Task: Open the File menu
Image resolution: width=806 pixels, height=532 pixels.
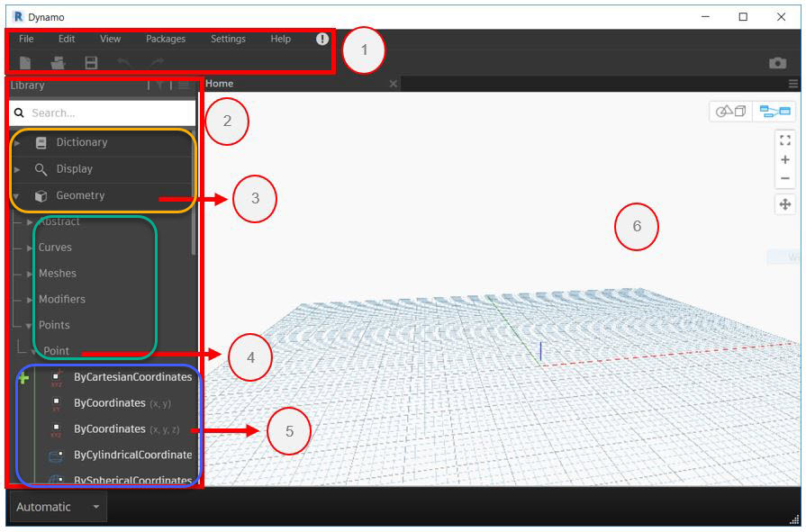Action: point(26,39)
